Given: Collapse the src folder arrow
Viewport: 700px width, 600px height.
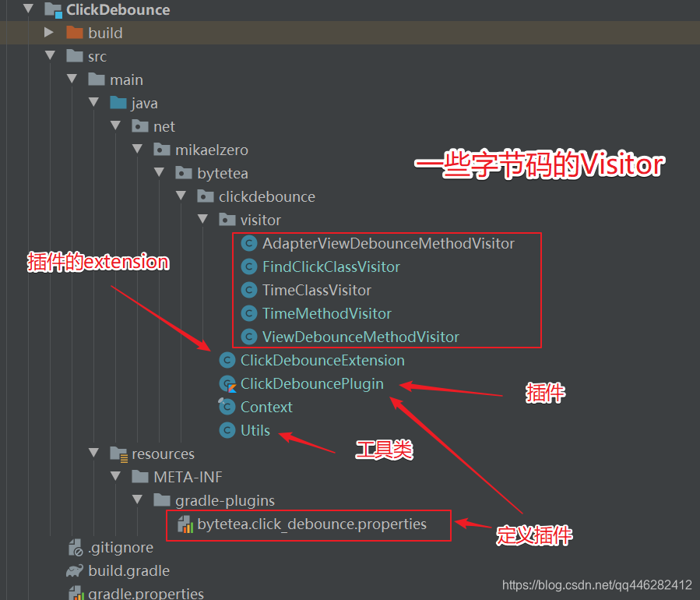Looking at the screenshot, I should coord(50,55).
